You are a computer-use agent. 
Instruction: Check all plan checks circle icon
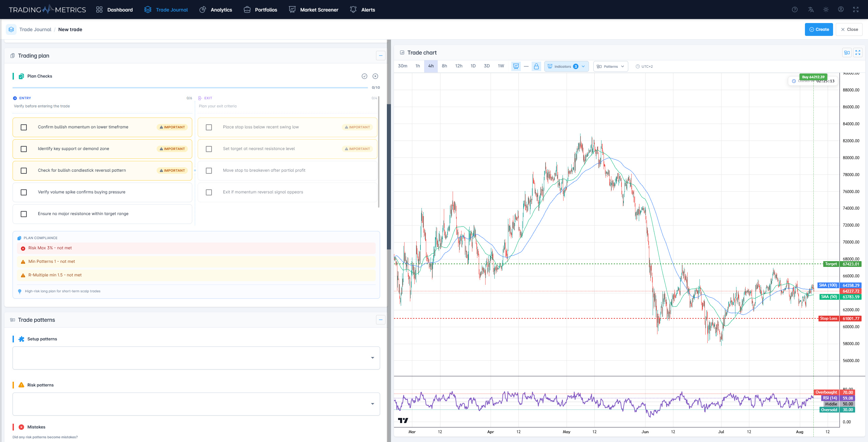click(364, 76)
